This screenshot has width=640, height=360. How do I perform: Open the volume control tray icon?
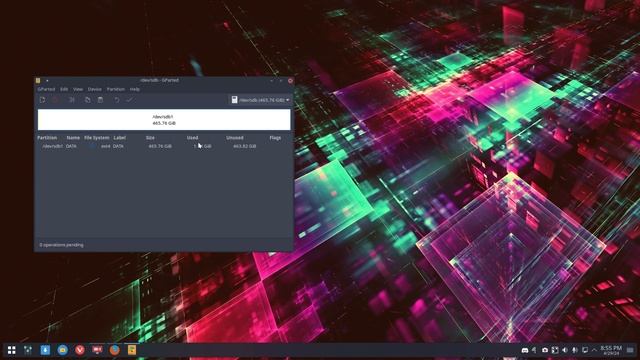coord(565,350)
